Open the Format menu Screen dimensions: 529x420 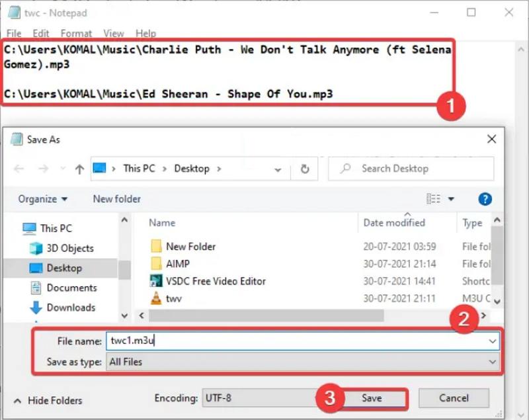click(76, 33)
